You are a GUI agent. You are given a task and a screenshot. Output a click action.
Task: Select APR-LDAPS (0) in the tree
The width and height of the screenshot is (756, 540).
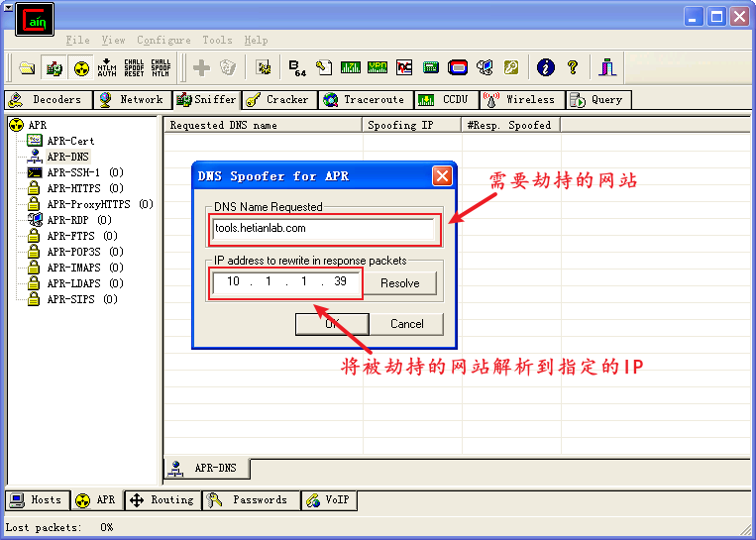pyautogui.click(x=85, y=283)
